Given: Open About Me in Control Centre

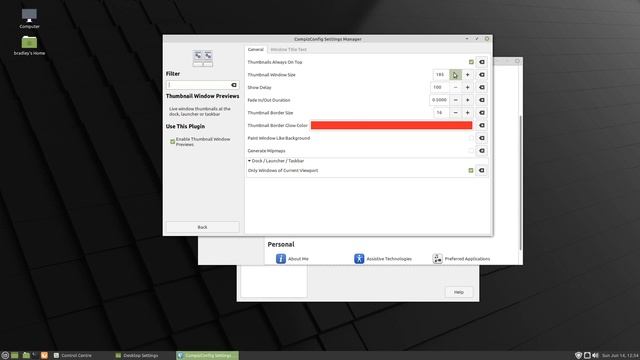Looking at the screenshot, I should point(292,259).
